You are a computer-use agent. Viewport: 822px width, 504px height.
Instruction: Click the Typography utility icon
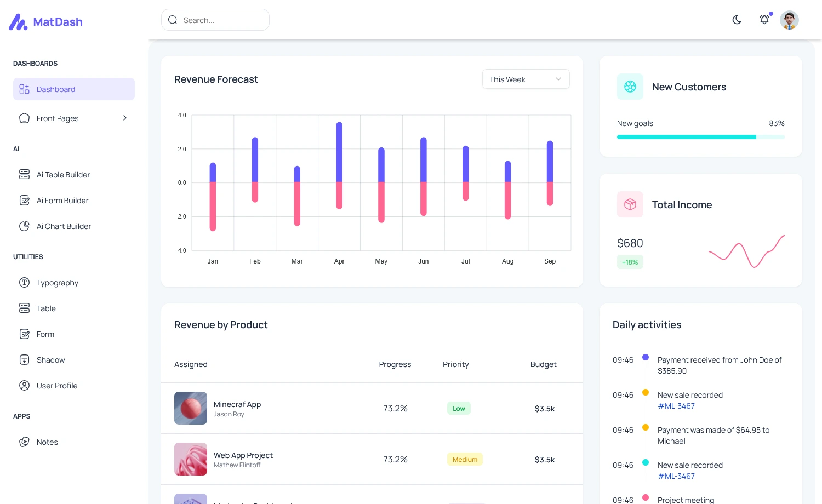click(24, 283)
